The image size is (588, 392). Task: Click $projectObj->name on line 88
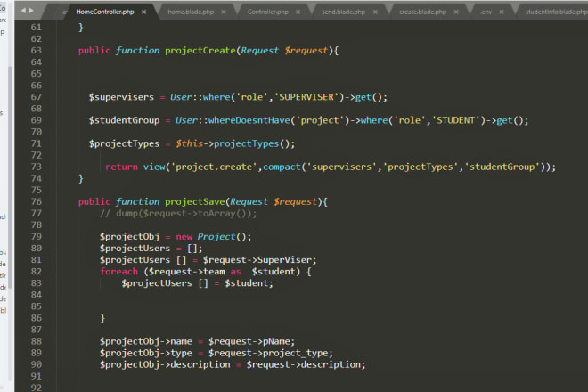point(146,341)
